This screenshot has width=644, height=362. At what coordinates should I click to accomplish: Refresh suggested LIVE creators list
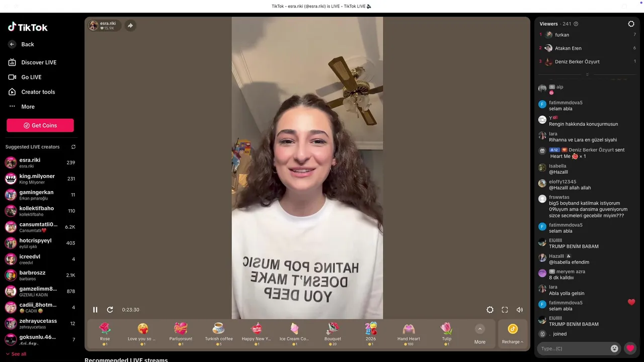point(73,147)
